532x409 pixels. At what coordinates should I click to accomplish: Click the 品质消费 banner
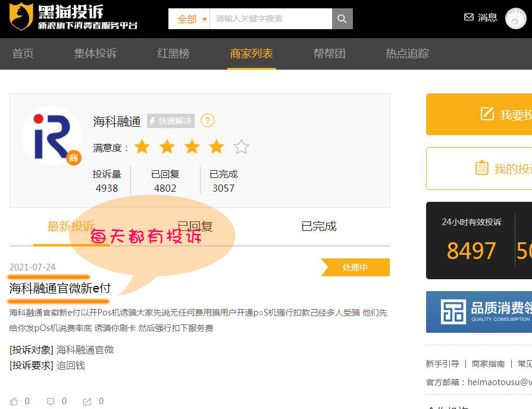(x=479, y=312)
